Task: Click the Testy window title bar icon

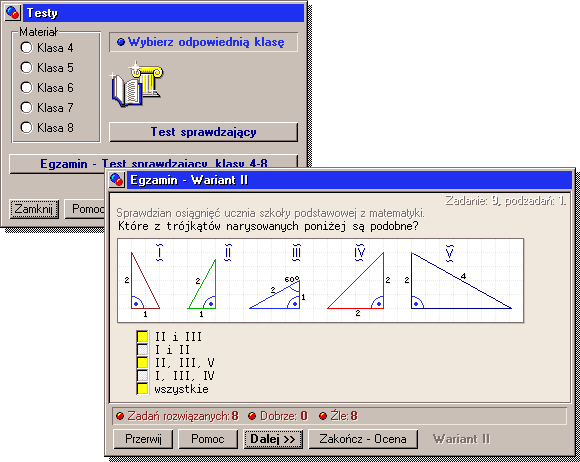Action: (13, 13)
